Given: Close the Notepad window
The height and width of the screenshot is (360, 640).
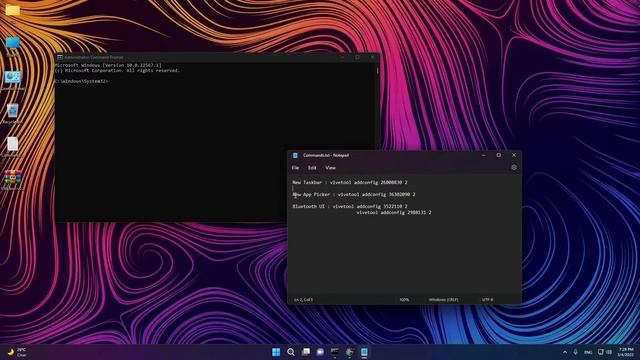Looking at the screenshot, I should click(514, 155).
